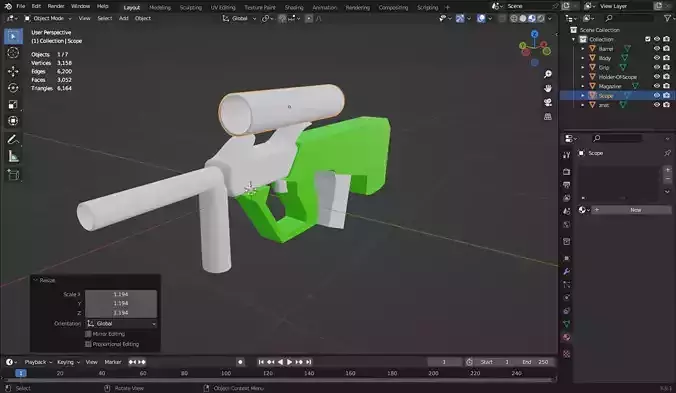Open the Texture properties tab
The height and width of the screenshot is (393, 676).
pos(566,354)
